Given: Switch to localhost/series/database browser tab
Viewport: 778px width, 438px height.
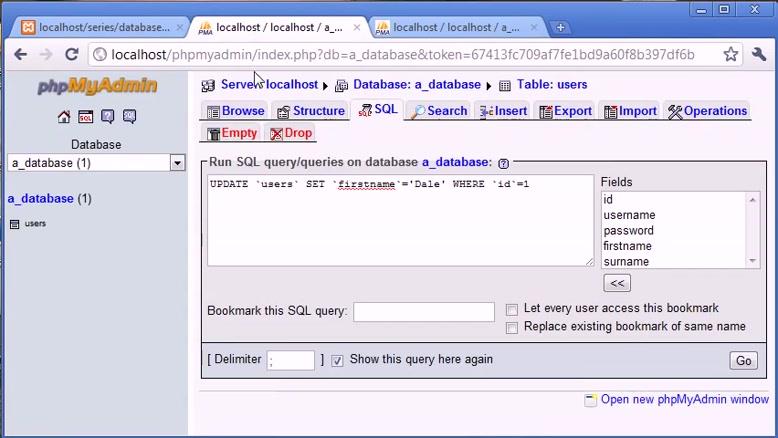Looking at the screenshot, I should point(101,28).
